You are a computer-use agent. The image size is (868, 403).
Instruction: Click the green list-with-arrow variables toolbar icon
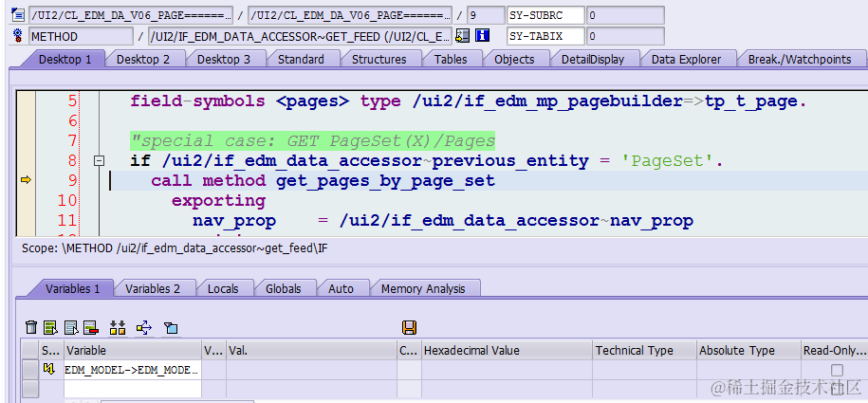pos(51,328)
